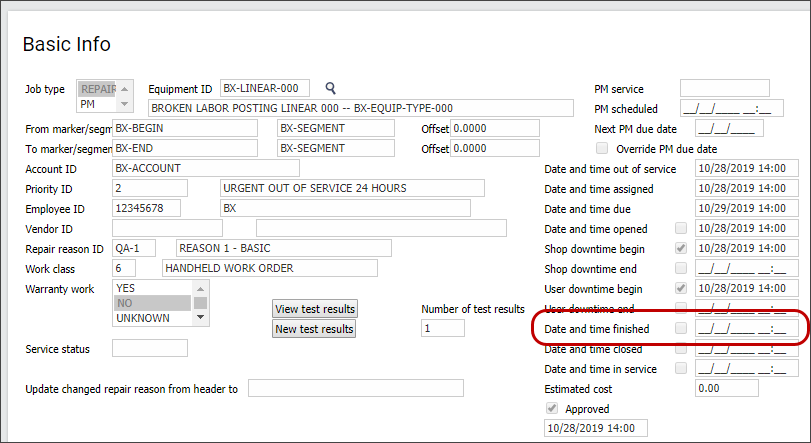Click the Vendor ID input box

click(x=153, y=228)
